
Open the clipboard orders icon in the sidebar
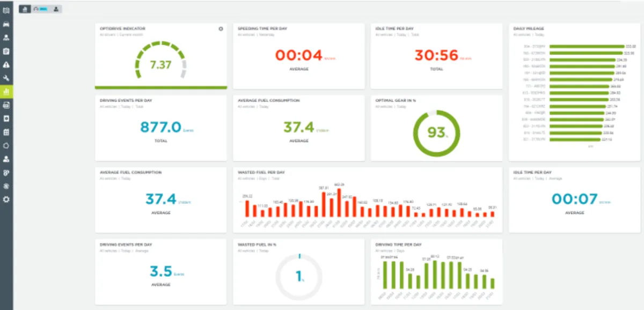(6, 51)
